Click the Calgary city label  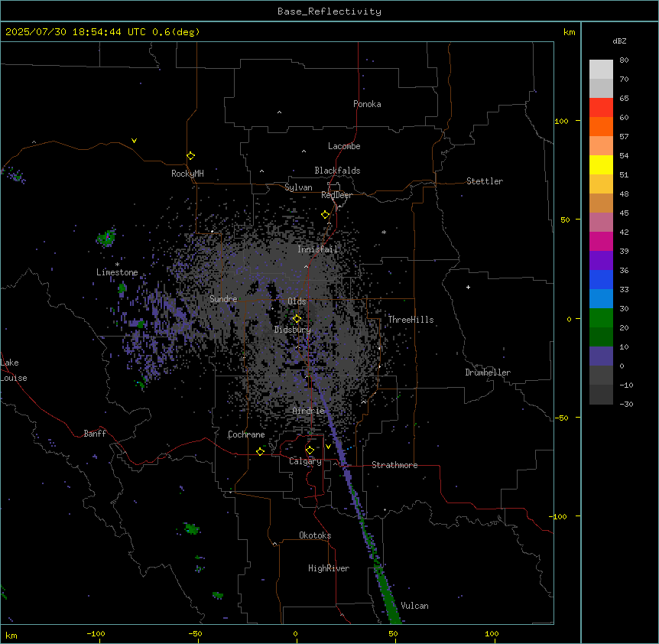(305, 461)
